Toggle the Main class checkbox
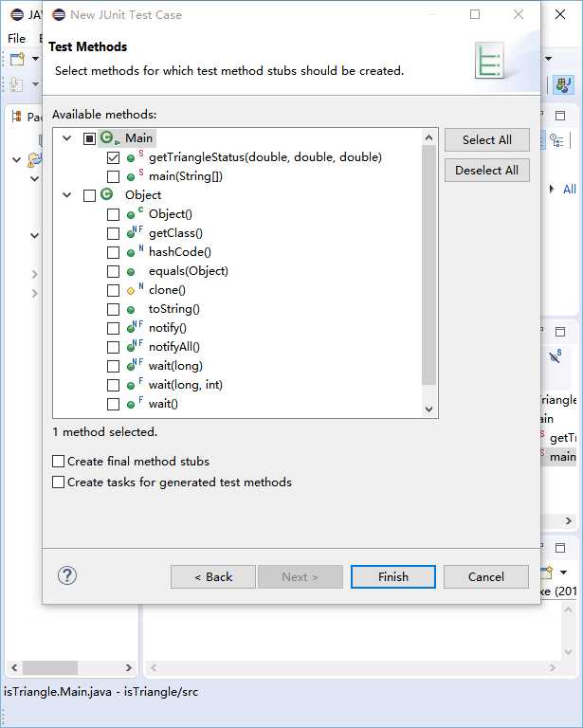Image resolution: width=583 pixels, height=728 pixels. point(89,138)
